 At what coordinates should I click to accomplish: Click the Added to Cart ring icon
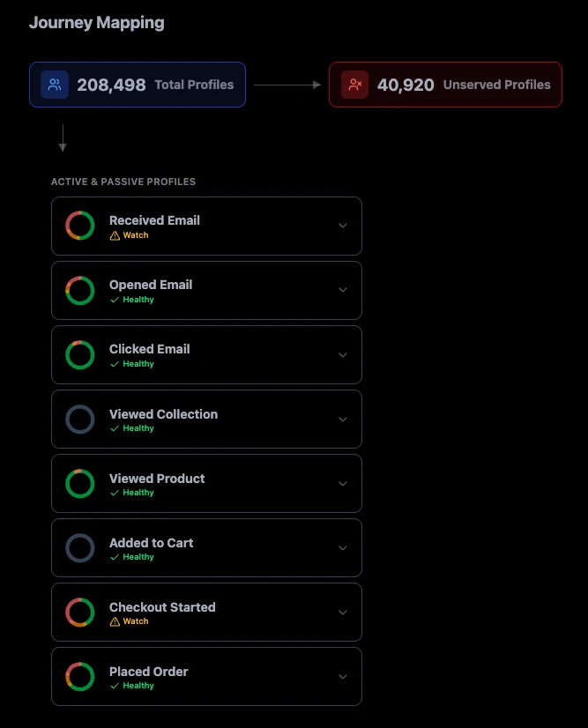pos(80,548)
